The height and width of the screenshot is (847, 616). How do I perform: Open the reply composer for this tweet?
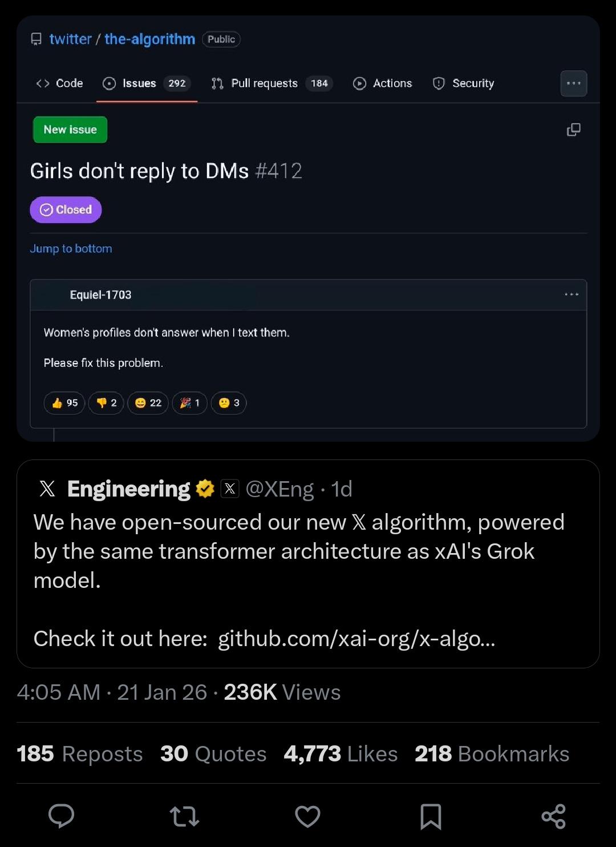coord(60,816)
